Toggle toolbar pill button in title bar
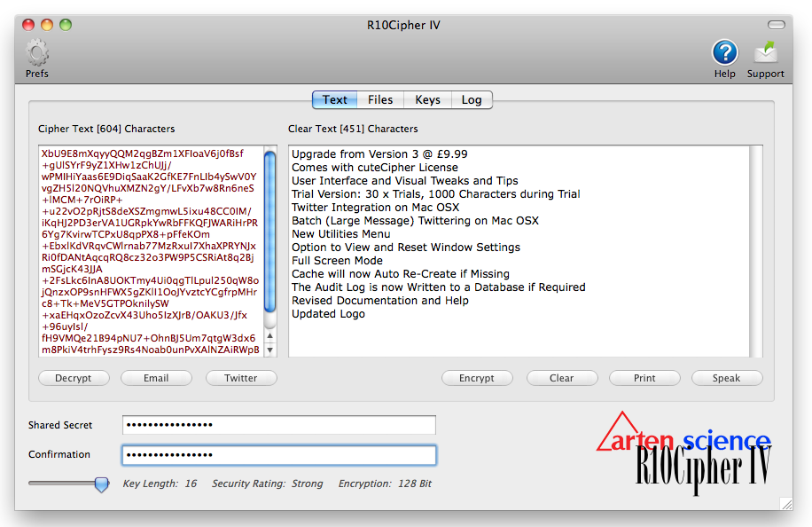The image size is (812, 527). pos(777,25)
